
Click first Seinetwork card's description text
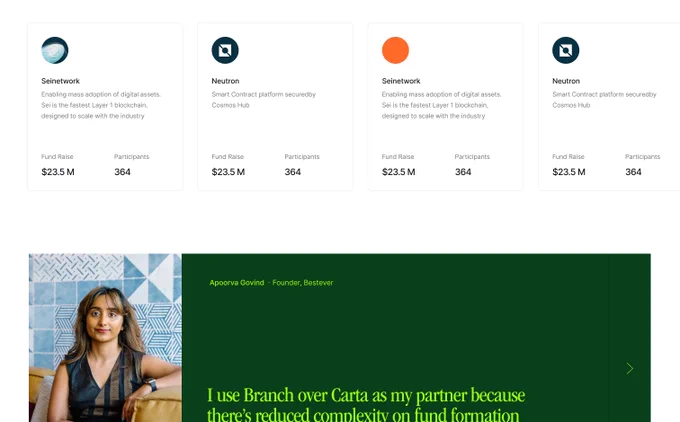(x=101, y=105)
